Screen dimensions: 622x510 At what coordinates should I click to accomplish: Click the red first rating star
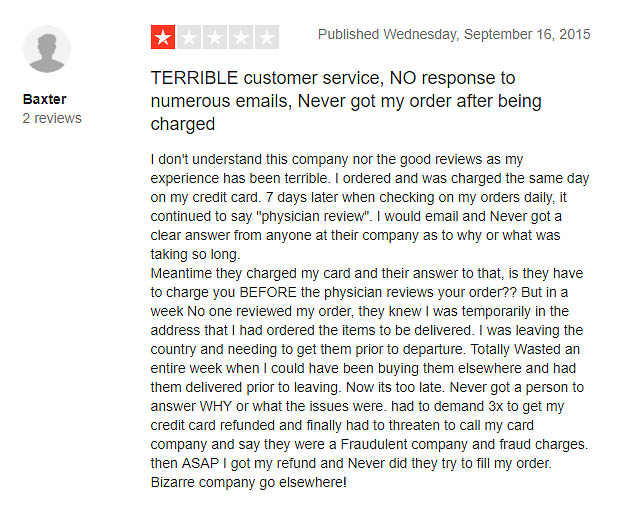coord(163,37)
